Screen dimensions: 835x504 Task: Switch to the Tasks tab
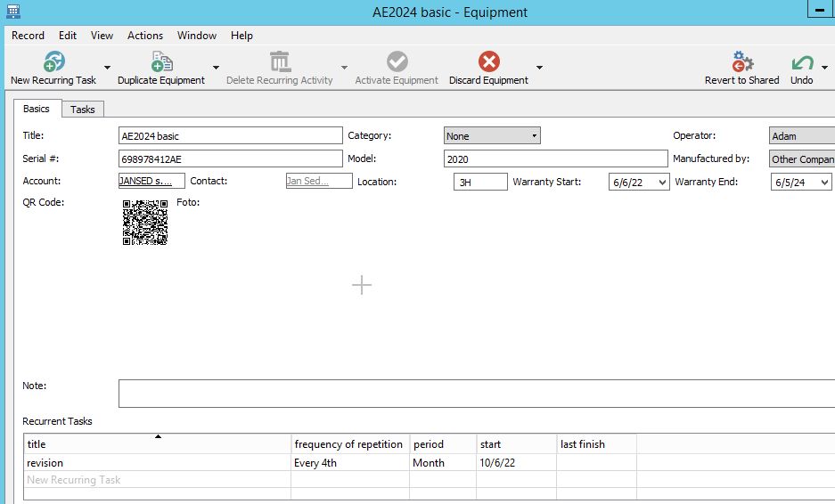pyautogui.click(x=83, y=110)
